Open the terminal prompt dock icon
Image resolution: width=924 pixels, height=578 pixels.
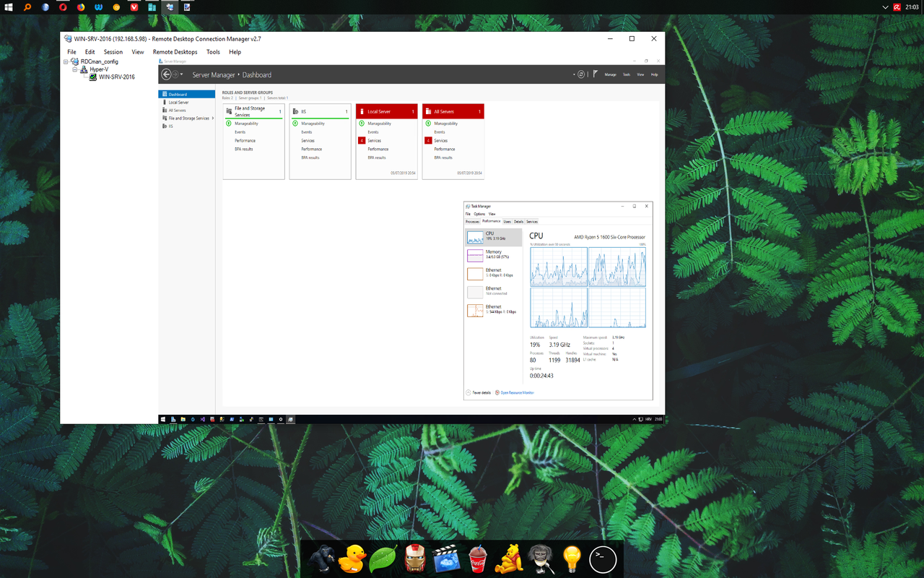pyautogui.click(x=603, y=559)
